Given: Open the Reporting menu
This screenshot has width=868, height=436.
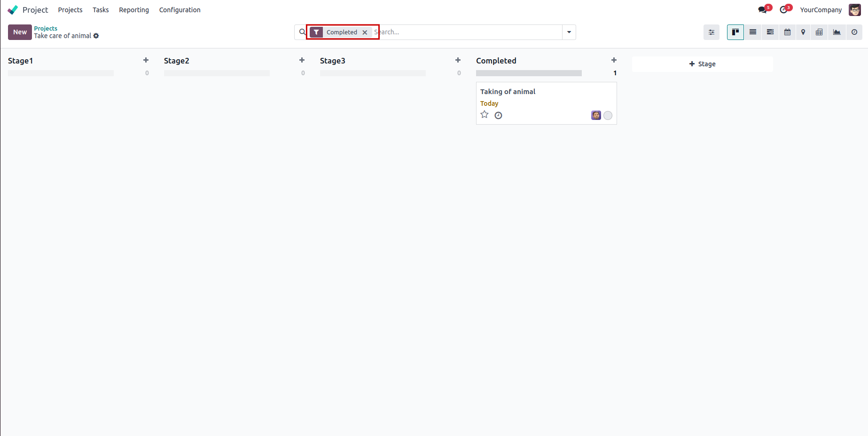Looking at the screenshot, I should [x=133, y=10].
